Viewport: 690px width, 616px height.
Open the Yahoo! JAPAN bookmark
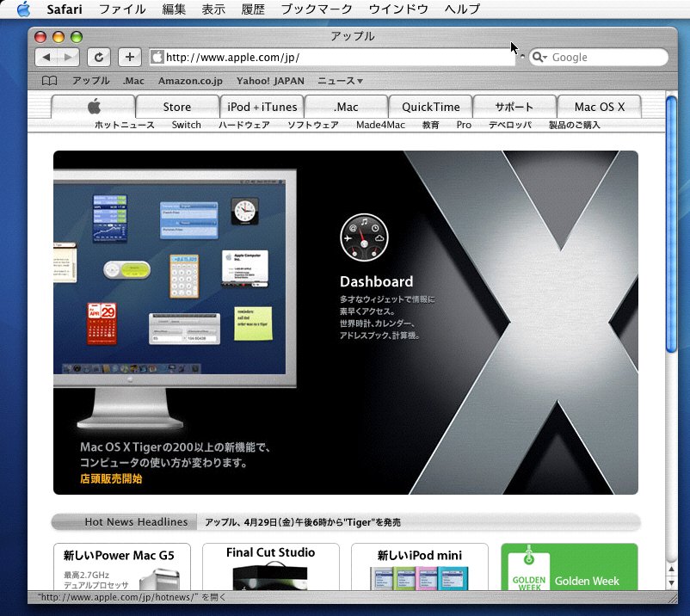click(270, 81)
